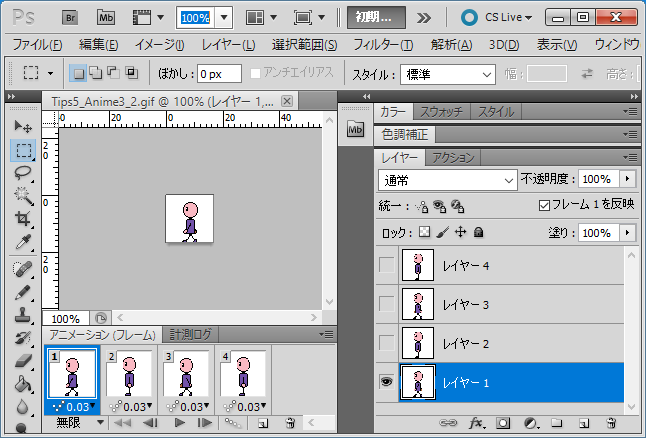Screen dimensions: 646x438
Task: Select the Lasso tool
Action: pyautogui.click(x=23, y=173)
